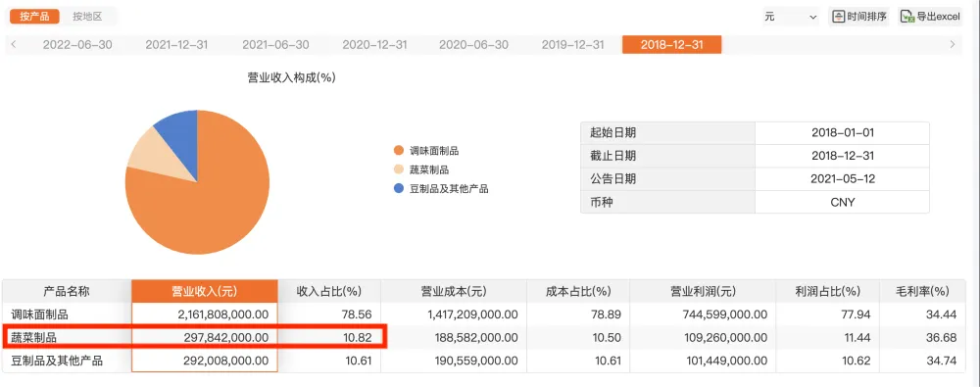Click the 导出excel spreadsheet icon
This screenshot has width=980, height=387.
907,17
